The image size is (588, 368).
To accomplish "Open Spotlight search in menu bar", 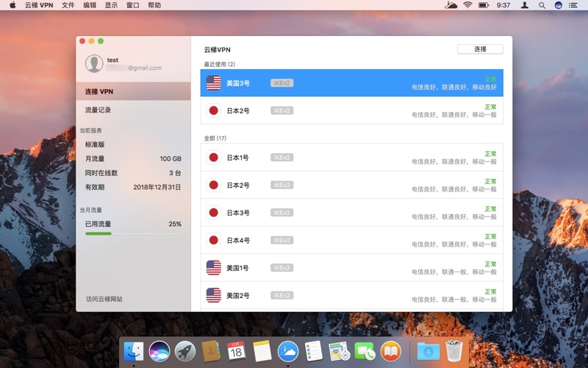I will coord(542,5).
